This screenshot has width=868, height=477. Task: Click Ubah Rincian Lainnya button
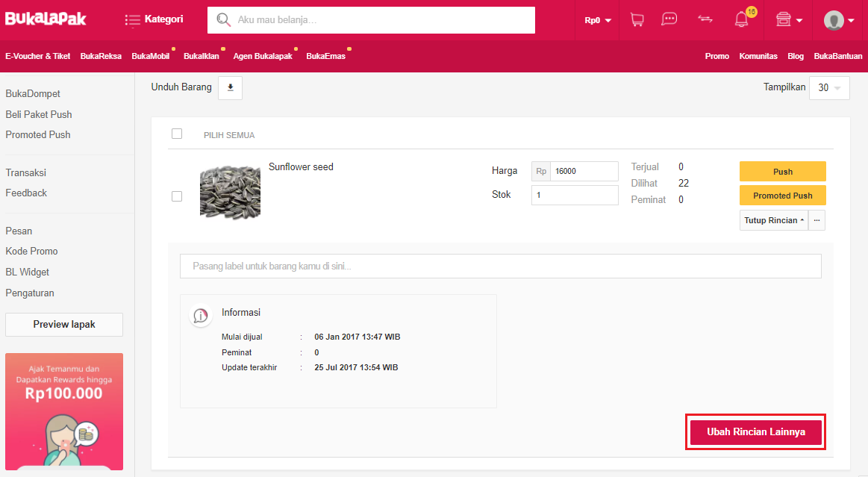[x=755, y=431]
